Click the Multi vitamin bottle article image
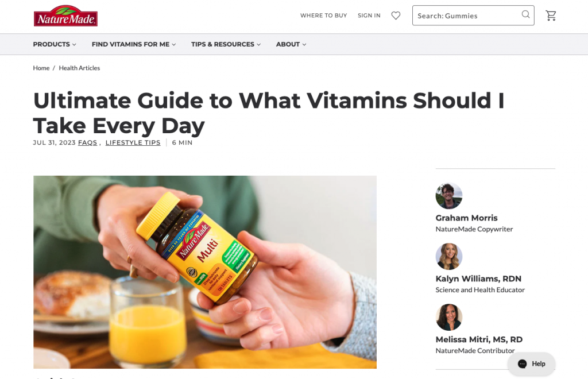Image resolution: width=588 pixels, height=379 pixels. (205, 272)
